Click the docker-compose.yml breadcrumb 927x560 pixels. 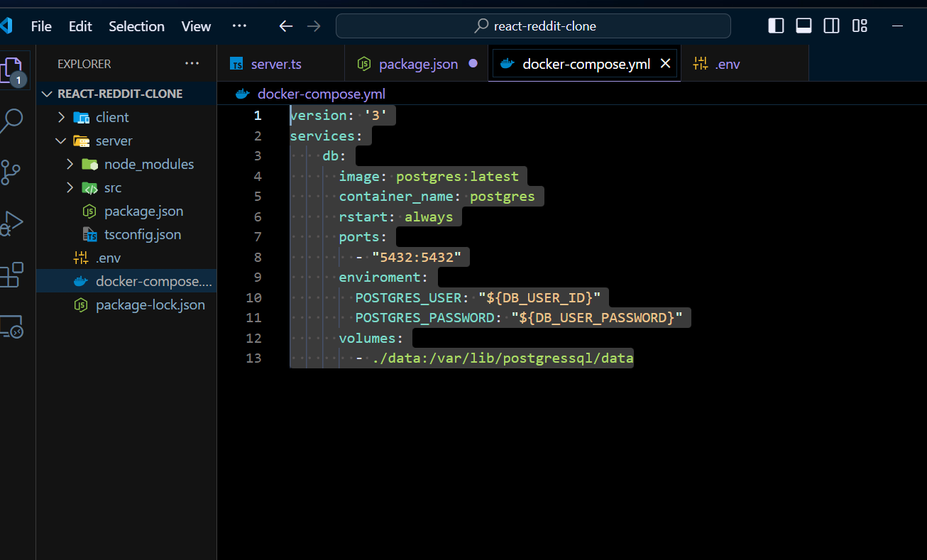point(322,94)
